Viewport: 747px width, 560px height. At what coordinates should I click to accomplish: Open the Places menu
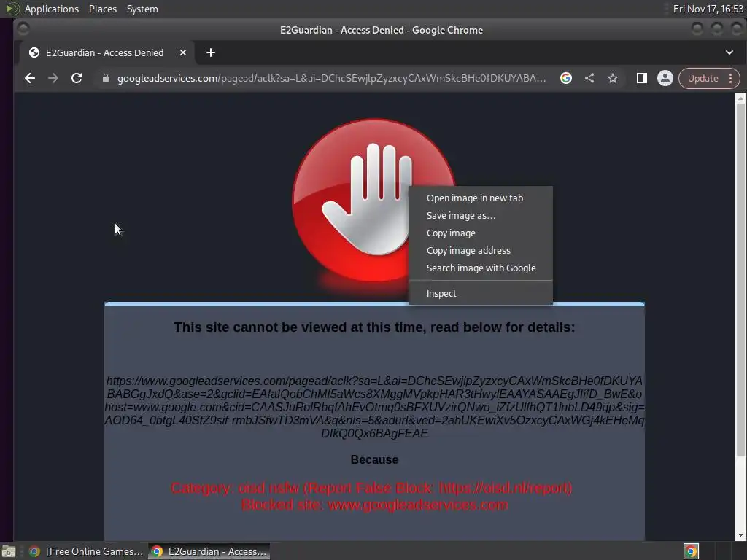102,9
